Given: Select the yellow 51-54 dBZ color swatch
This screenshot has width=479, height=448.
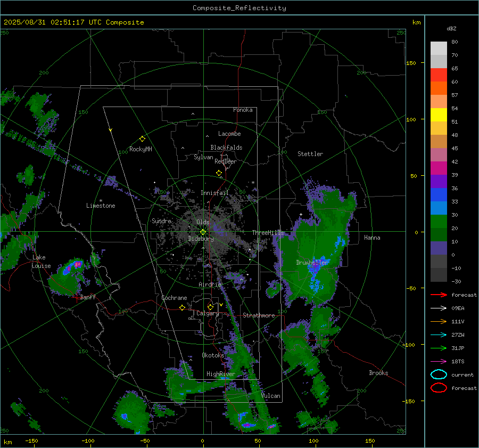Looking at the screenshot, I should pyautogui.click(x=439, y=115).
